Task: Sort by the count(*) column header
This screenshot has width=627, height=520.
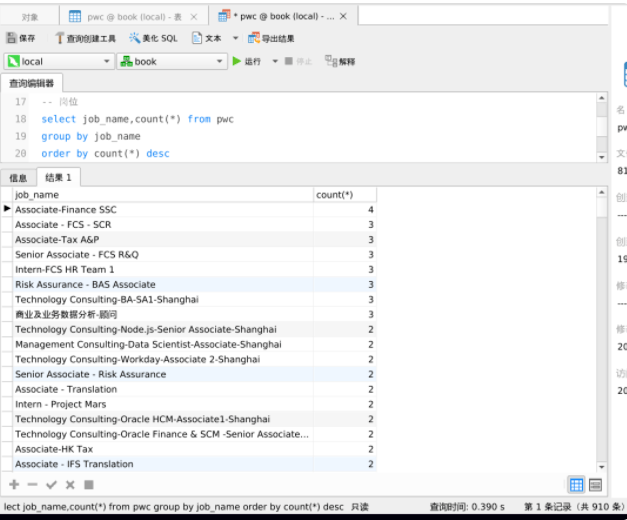Action: click(x=345, y=195)
